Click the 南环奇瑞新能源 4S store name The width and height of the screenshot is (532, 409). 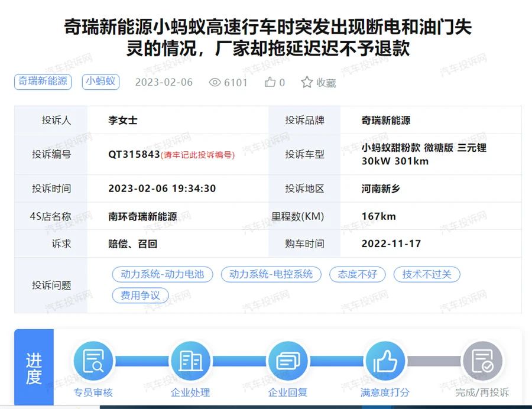(142, 216)
